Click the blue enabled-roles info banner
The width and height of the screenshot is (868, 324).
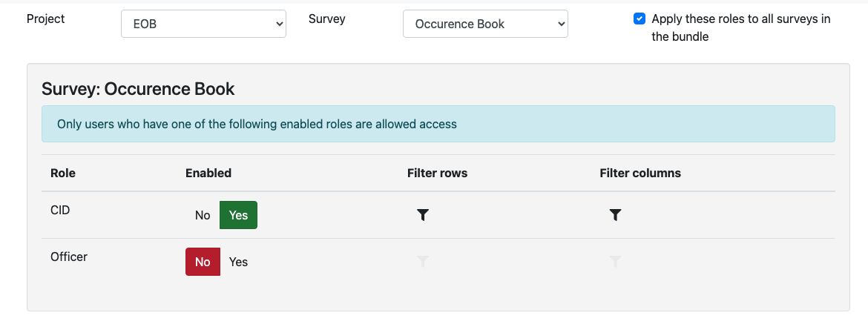(x=438, y=124)
